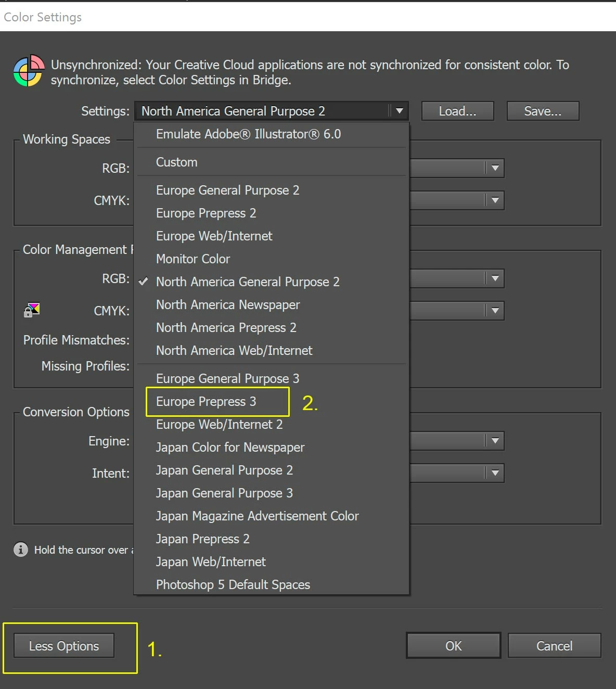The width and height of the screenshot is (616, 689).
Task: Open the Settings dropdown showing North America General Purpose 2
Action: [x=271, y=111]
